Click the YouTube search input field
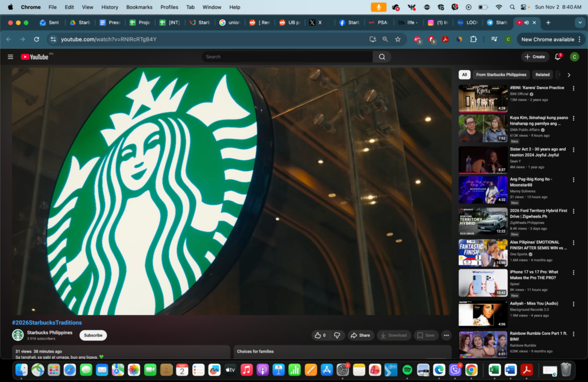This screenshot has width=588, height=382. coord(287,57)
